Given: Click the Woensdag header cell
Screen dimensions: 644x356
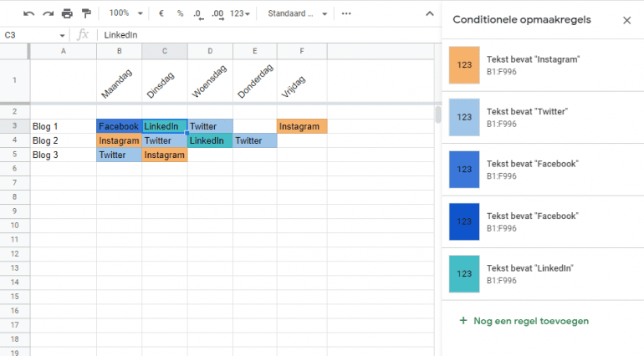Looking at the screenshot, I should click(x=210, y=81).
